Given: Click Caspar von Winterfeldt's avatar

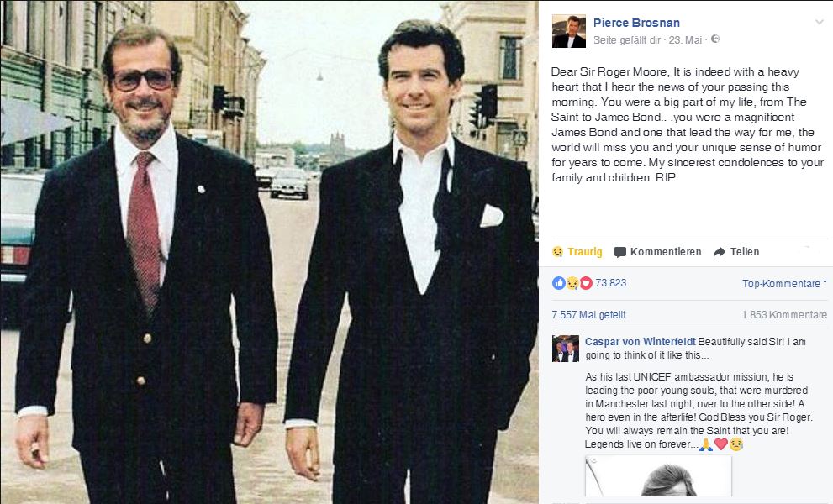Looking at the screenshot, I should point(565,349).
